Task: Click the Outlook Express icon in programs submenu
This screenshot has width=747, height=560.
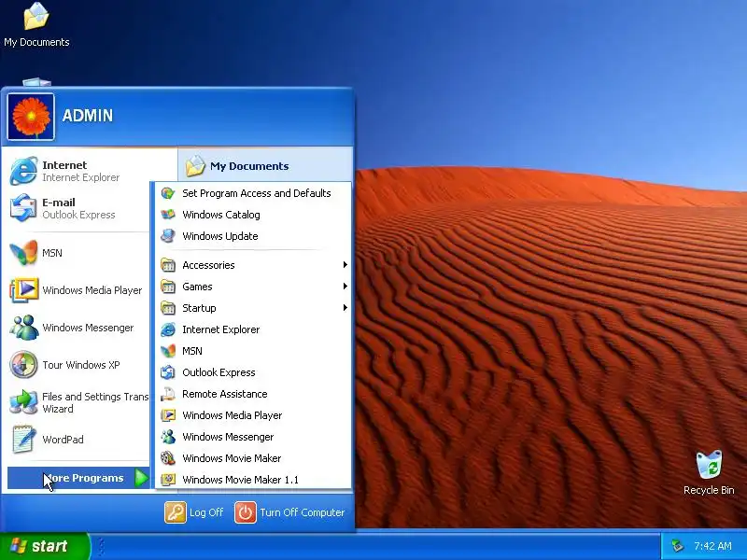Action: click(168, 372)
